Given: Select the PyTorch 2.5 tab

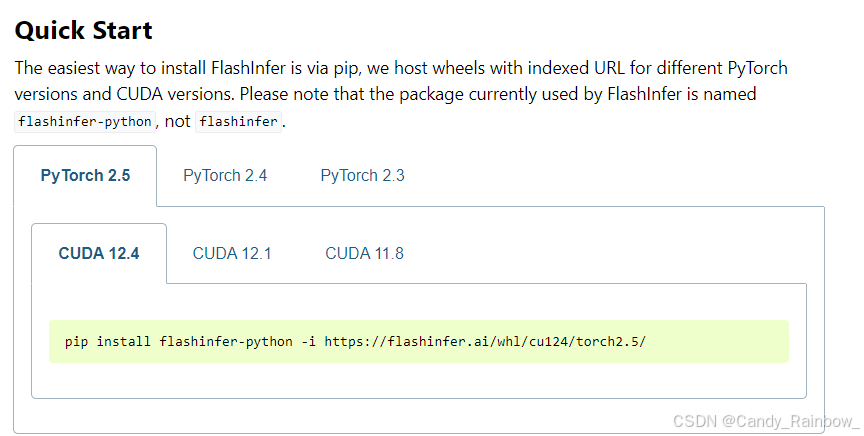Looking at the screenshot, I should click(x=85, y=176).
